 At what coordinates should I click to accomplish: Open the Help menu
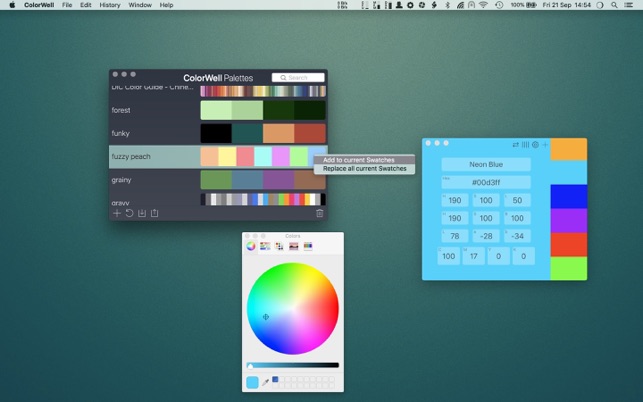[x=166, y=5]
